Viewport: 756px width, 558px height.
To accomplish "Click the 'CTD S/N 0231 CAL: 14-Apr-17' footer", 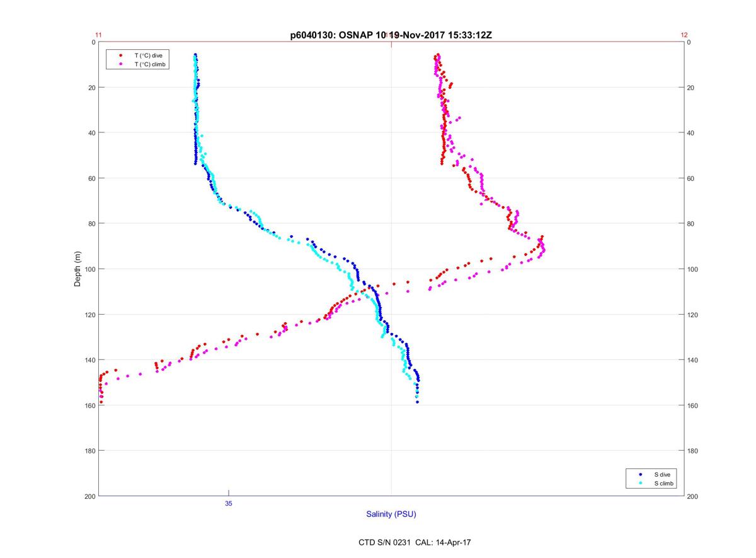I will pos(414,542).
